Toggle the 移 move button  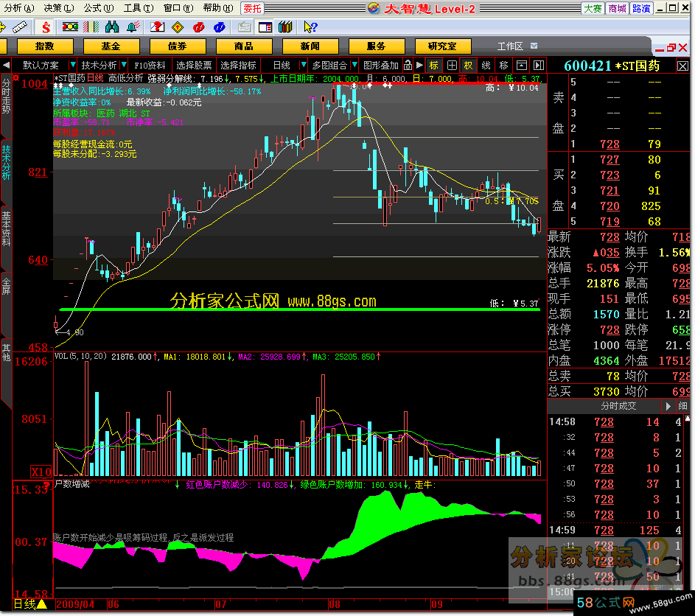pos(503,66)
